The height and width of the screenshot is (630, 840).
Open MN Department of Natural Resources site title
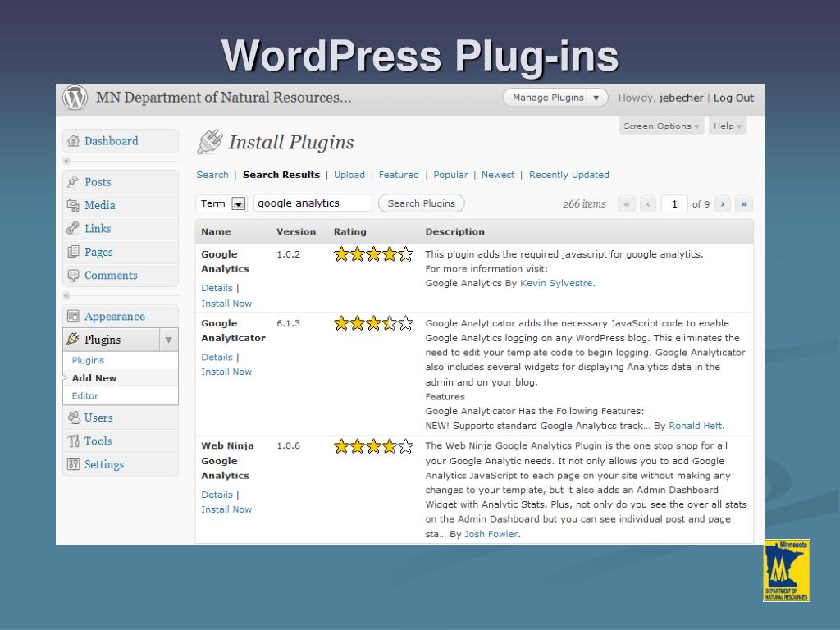tap(223, 98)
